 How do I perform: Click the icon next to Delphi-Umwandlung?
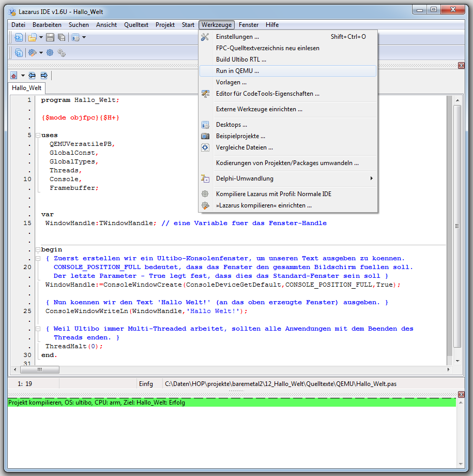(205, 178)
